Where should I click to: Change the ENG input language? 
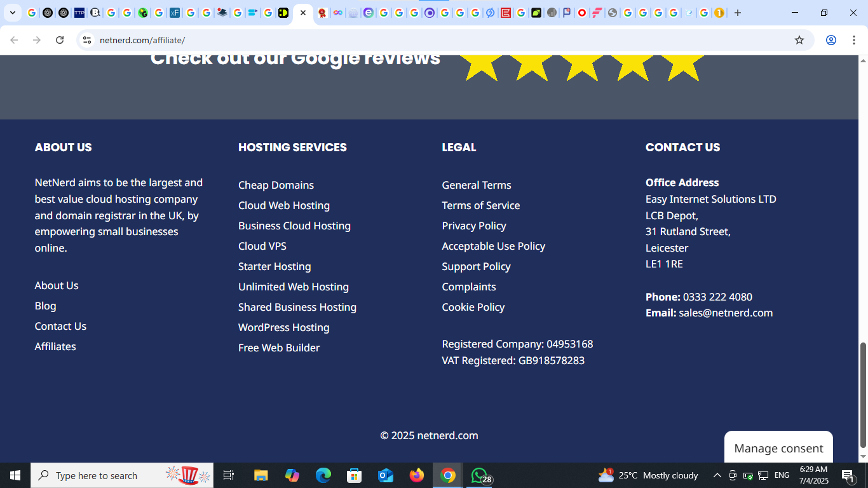point(782,475)
